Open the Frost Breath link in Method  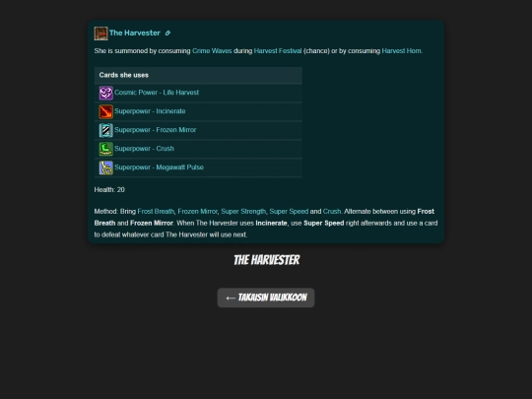click(156, 212)
